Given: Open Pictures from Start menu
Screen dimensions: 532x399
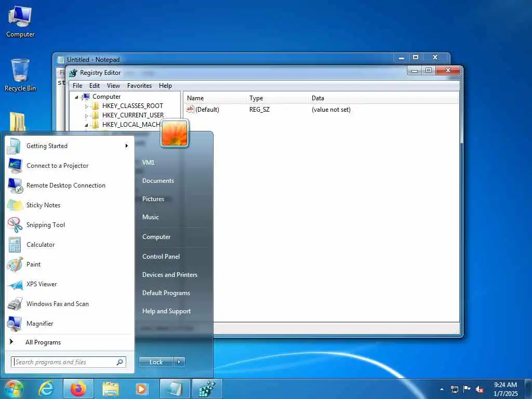Looking at the screenshot, I should 153,199.
